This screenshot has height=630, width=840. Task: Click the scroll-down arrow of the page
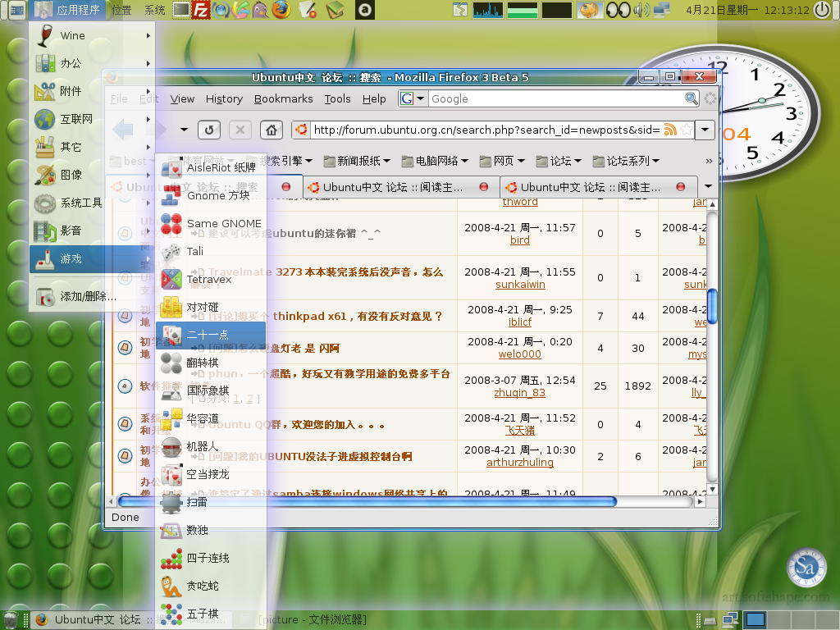(712, 489)
